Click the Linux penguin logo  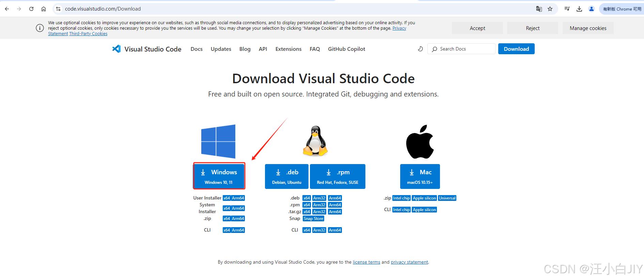click(x=315, y=141)
